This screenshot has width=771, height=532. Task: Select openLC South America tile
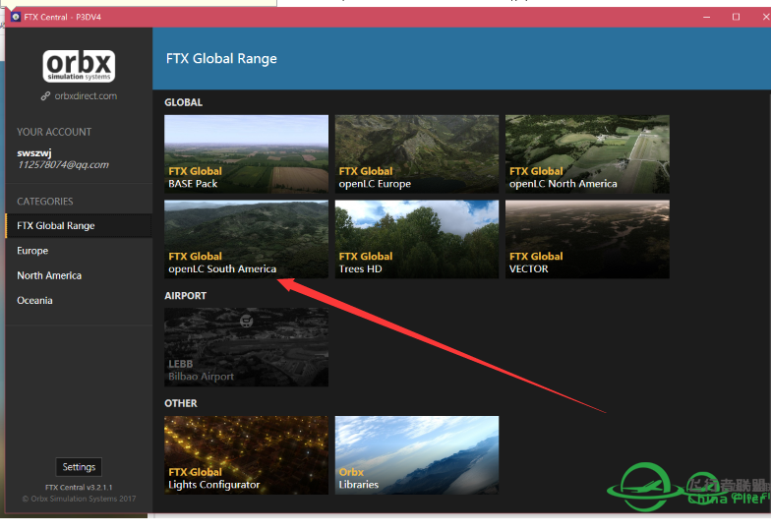tap(246, 239)
